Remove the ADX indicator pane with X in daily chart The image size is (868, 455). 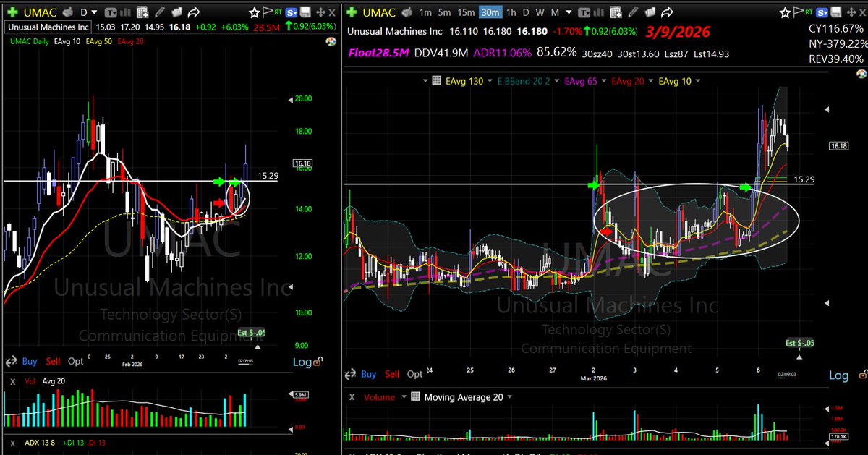tap(12, 442)
